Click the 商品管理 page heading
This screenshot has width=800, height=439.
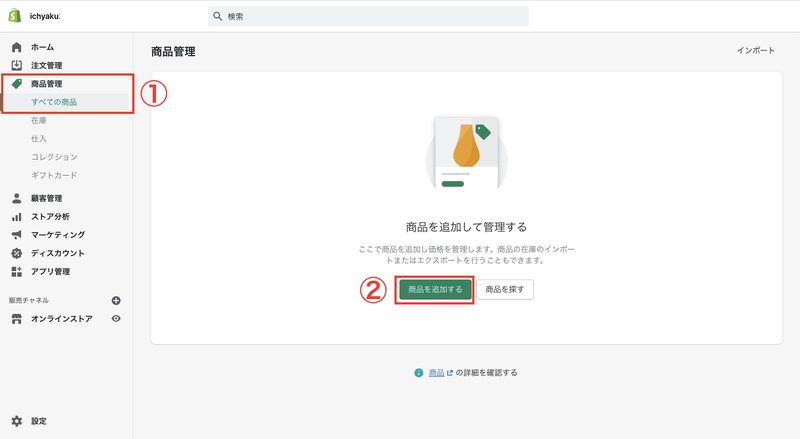click(173, 52)
